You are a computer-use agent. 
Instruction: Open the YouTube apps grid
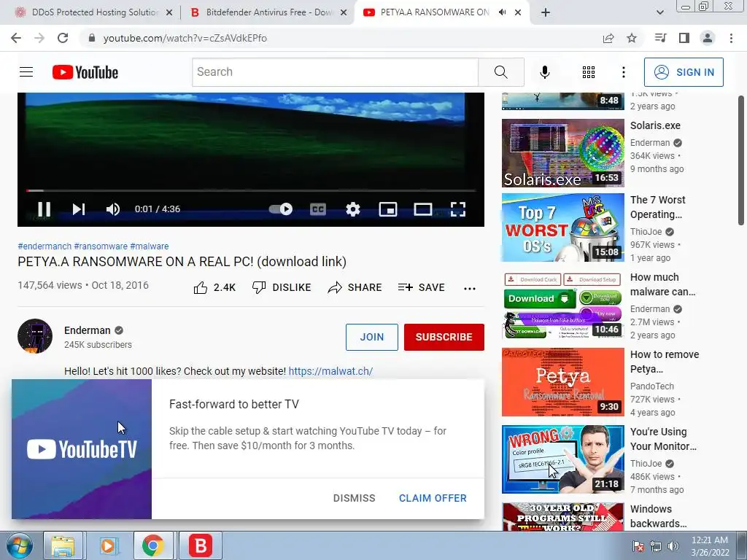pos(589,72)
